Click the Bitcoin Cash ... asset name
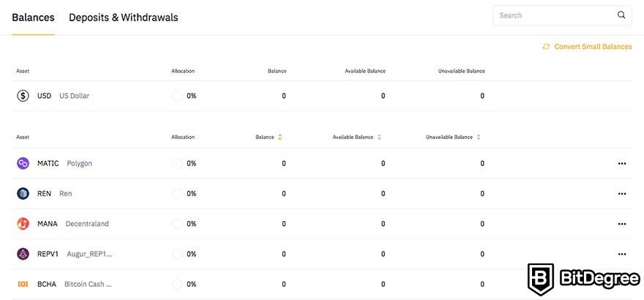 [88, 284]
